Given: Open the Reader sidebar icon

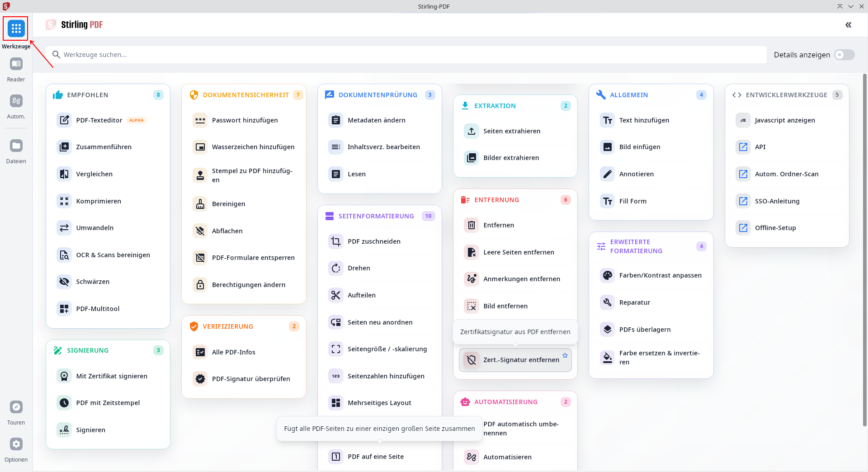Looking at the screenshot, I should [x=16, y=64].
